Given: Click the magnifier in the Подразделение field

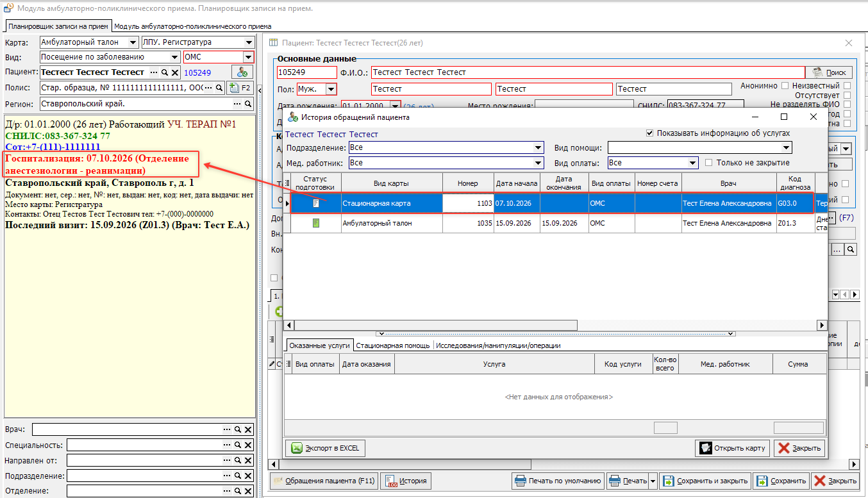Looking at the screenshot, I should 237,476.
